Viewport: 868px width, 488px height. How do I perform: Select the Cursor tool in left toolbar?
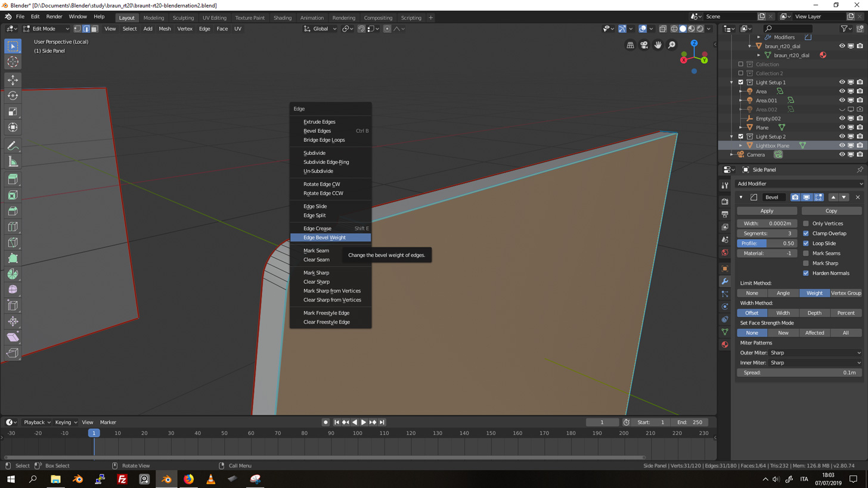pos(13,62)
